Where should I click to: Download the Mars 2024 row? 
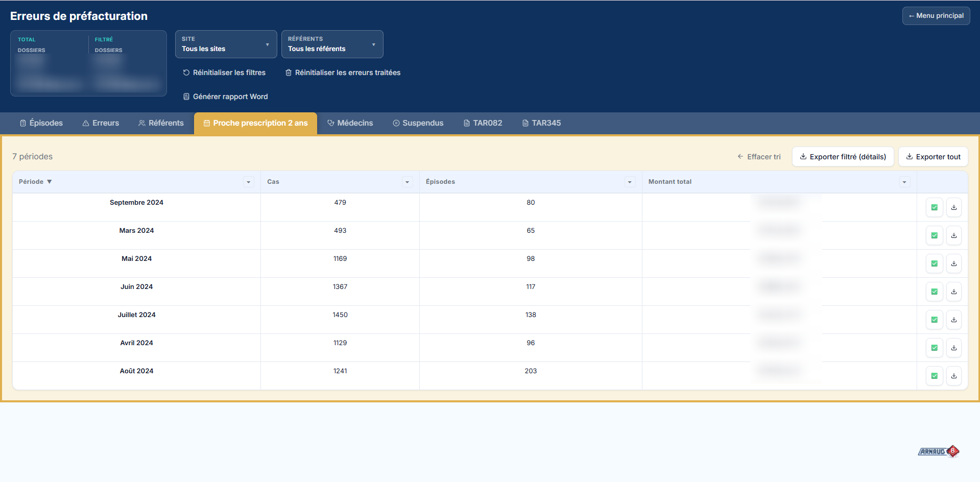[953, 235]
